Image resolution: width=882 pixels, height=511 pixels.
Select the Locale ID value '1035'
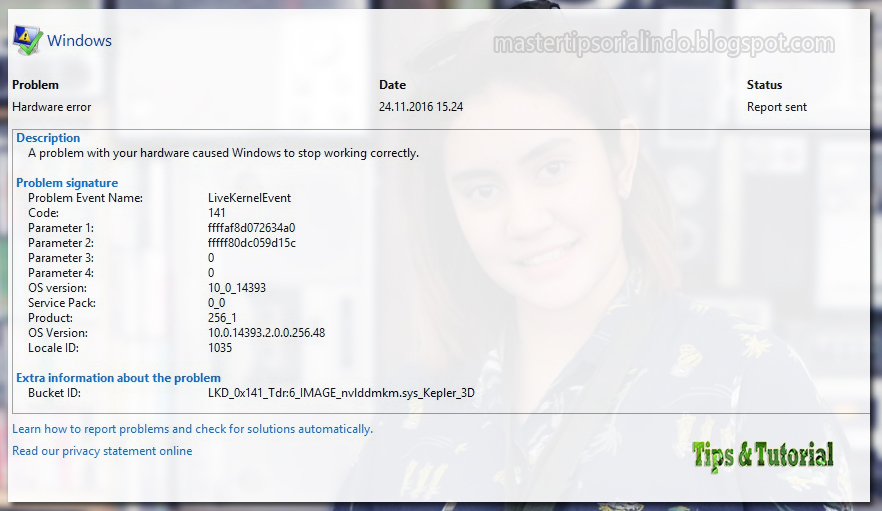[220, 348]
